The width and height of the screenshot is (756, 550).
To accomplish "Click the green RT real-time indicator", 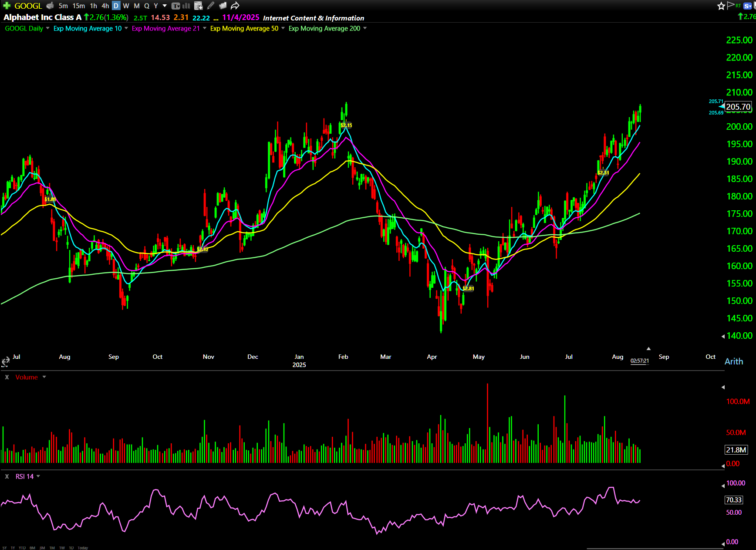I will (738, 6).
